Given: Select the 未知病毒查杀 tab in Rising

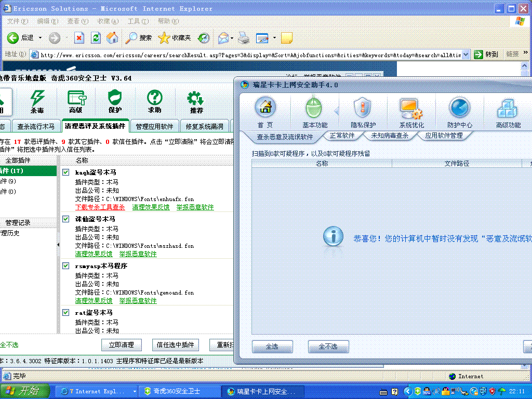Looking at the screenshot, I should (x=390, y=136).
